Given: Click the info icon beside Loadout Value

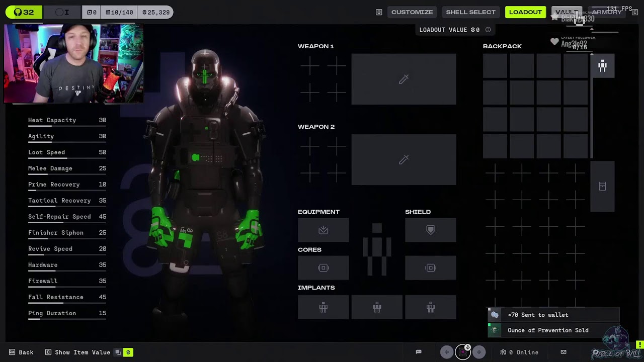Looking at the screenshot, I should [488, 30].
